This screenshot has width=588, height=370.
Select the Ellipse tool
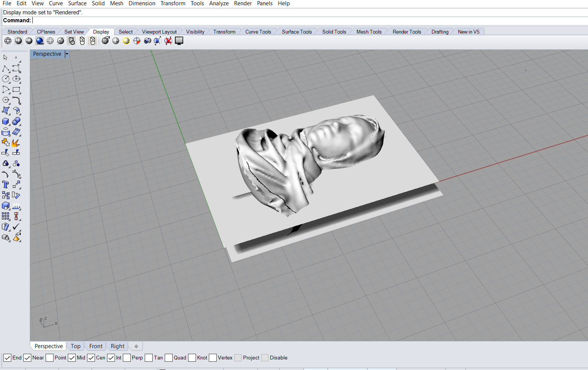(x=16, y=79)
